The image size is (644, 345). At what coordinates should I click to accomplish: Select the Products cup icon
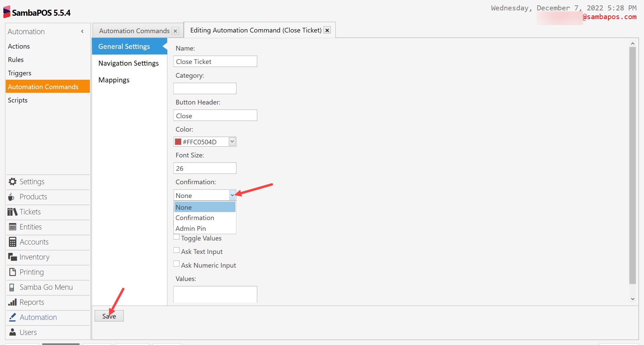12,197
